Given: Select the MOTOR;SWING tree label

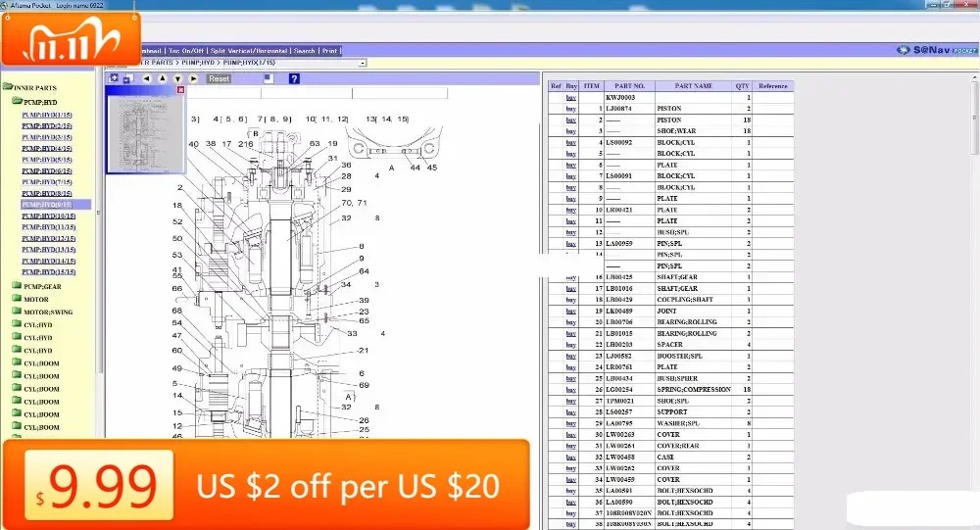Looking at the screenshot, I should click(48, 312).
